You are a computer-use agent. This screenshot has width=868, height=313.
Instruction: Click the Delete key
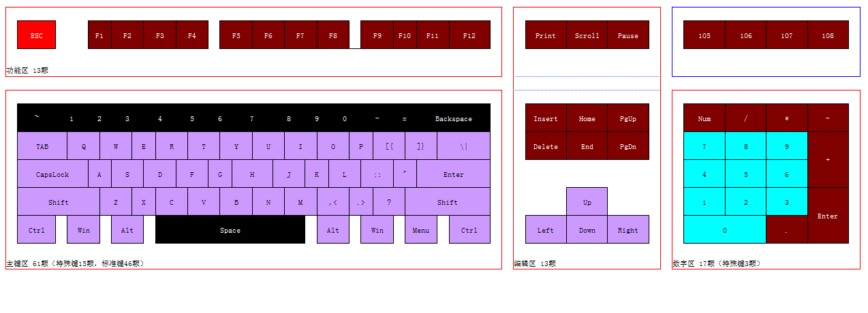pyautogui.click(x=545, y=146)
